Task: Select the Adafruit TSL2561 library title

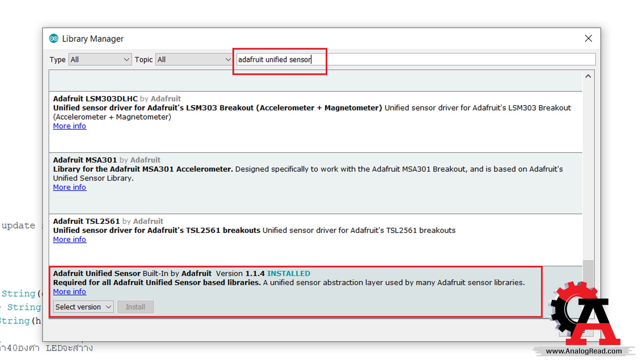Action: point(86,222)
